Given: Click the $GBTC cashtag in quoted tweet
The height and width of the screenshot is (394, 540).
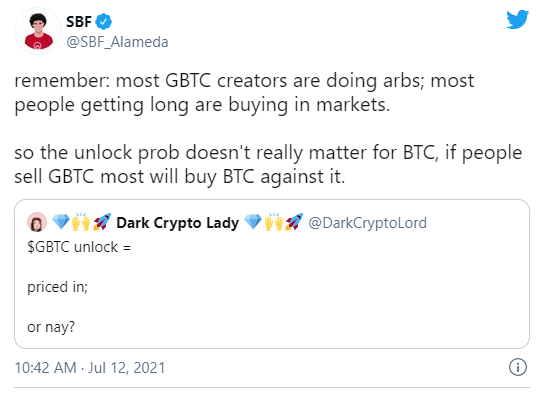Looking at the screenshot, I should 49,247.
